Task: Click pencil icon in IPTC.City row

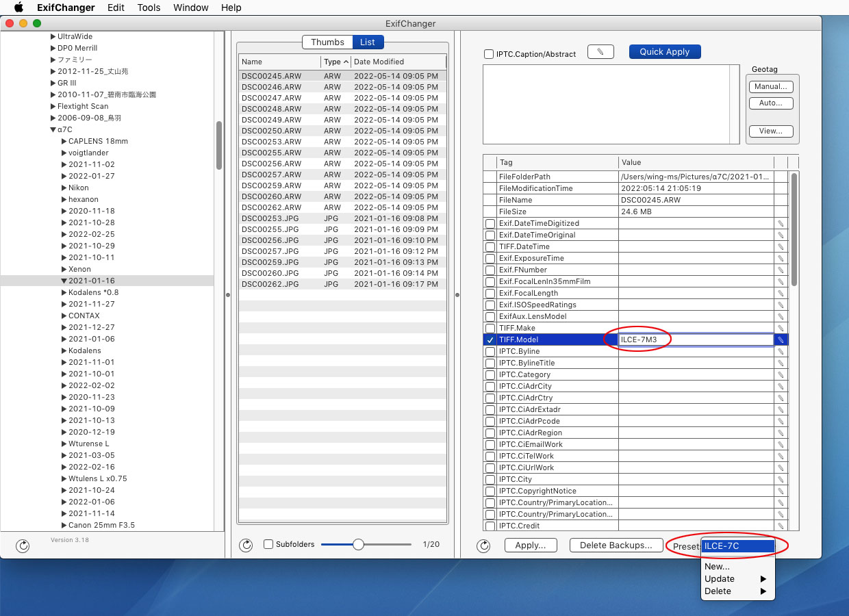Action: point(781,479)
